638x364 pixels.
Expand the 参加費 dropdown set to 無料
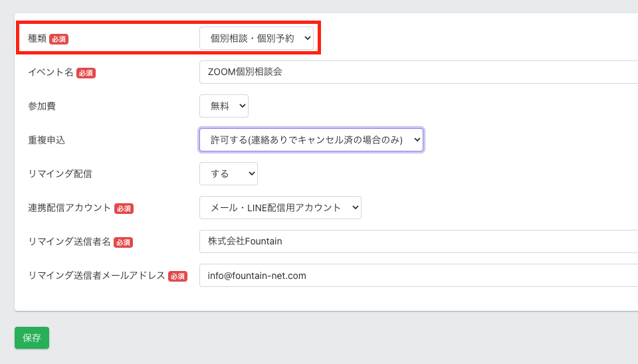coord(223,106)
